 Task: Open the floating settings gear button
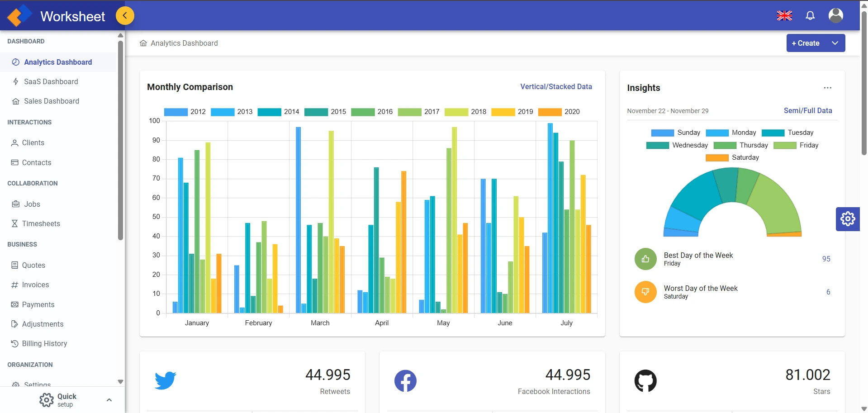848,219
